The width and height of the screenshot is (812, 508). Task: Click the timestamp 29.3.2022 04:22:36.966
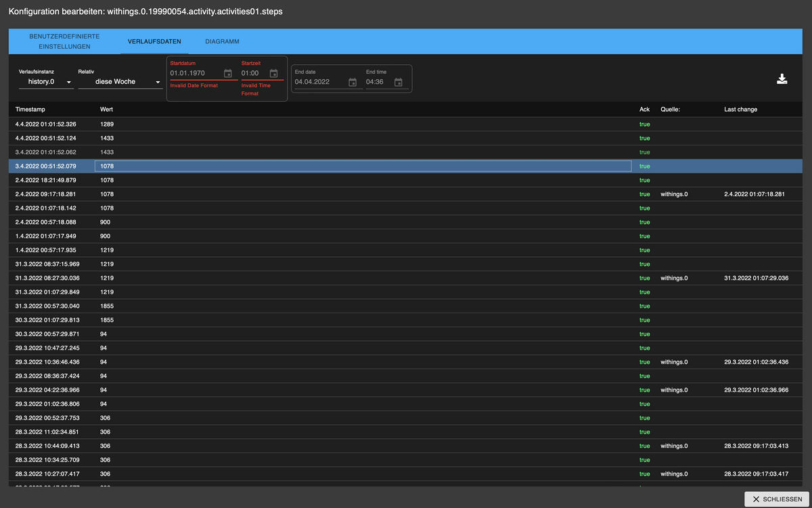(47, 390)
